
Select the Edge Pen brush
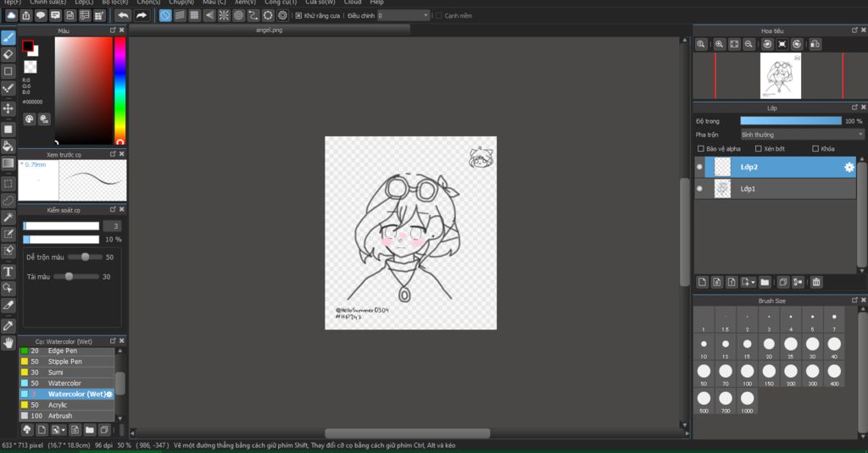pyautogui.click(x=67, y=351)
